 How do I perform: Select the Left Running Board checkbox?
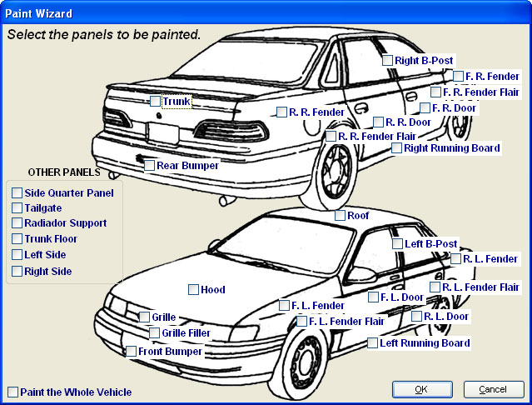(x=372, y=342)
